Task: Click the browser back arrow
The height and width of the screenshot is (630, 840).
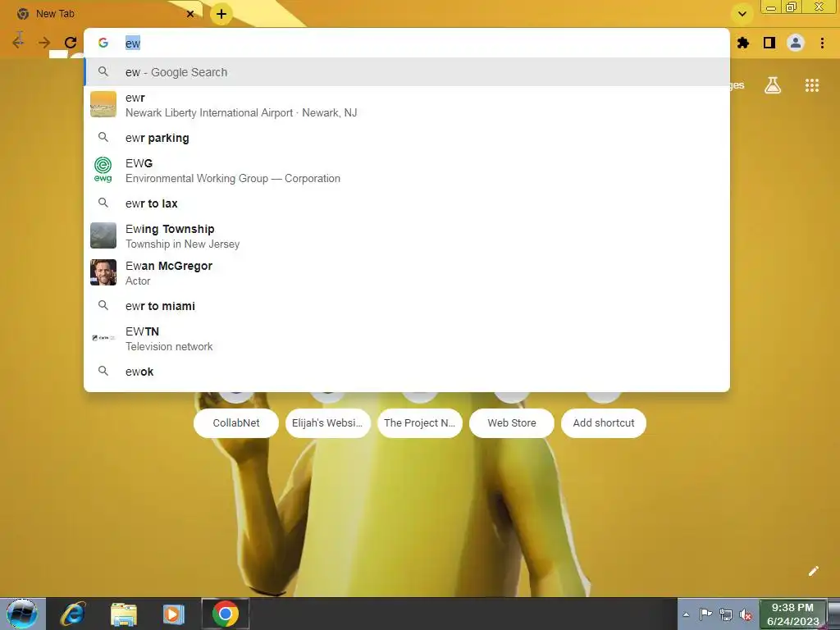Action: tap(18, 42)
